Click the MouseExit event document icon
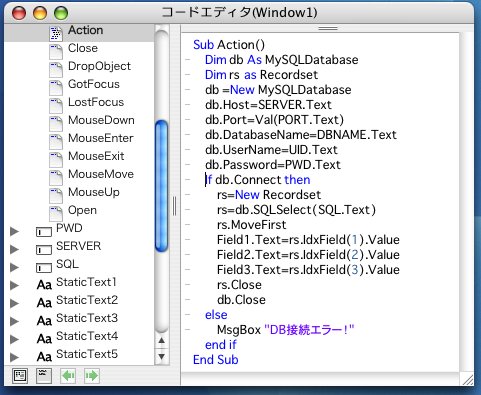Screen dimensions: 481x395 tap(56, 159)
